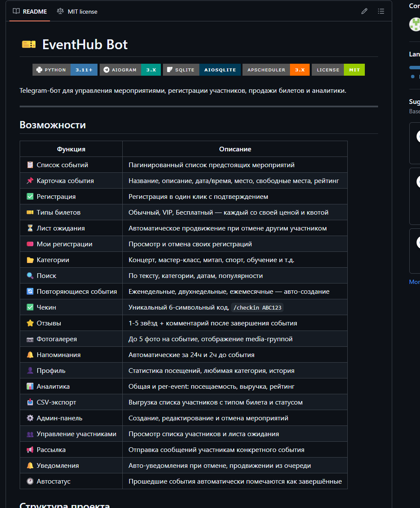Click cell '1-5 звёзд + комментарий'
Screen dimensions: 420x508
[x=235, y=323]
